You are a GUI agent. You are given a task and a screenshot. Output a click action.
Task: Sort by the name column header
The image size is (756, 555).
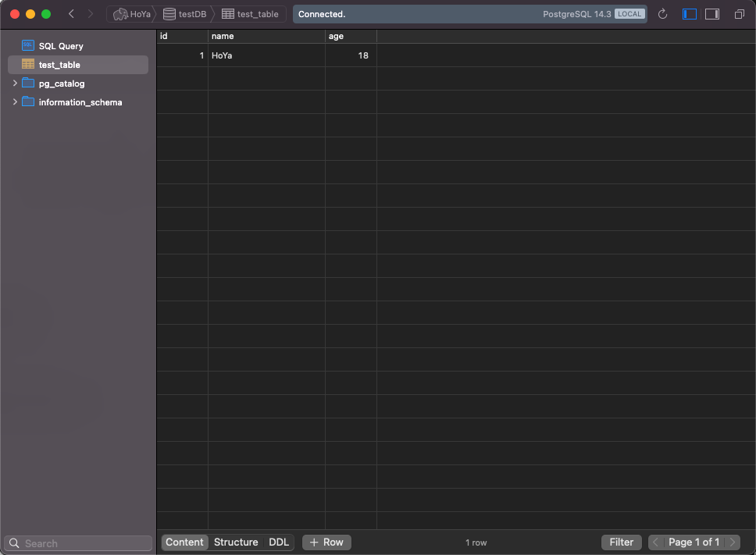(266, 36)
